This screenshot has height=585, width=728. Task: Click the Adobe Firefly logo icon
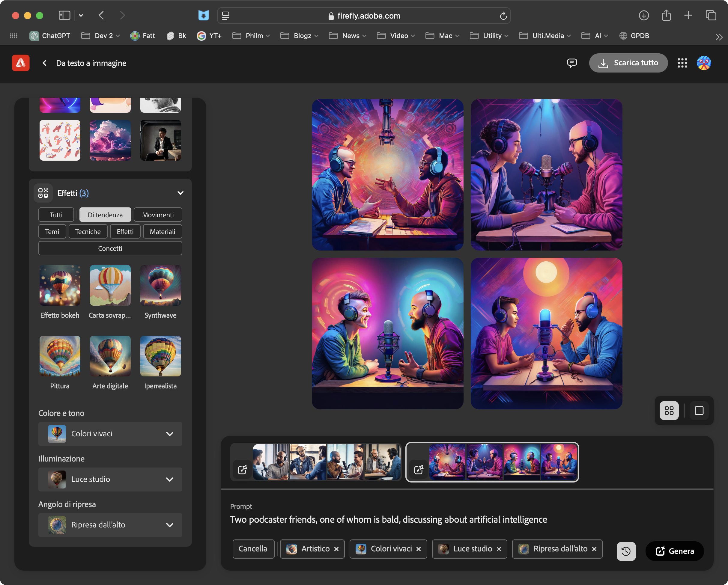21,63
